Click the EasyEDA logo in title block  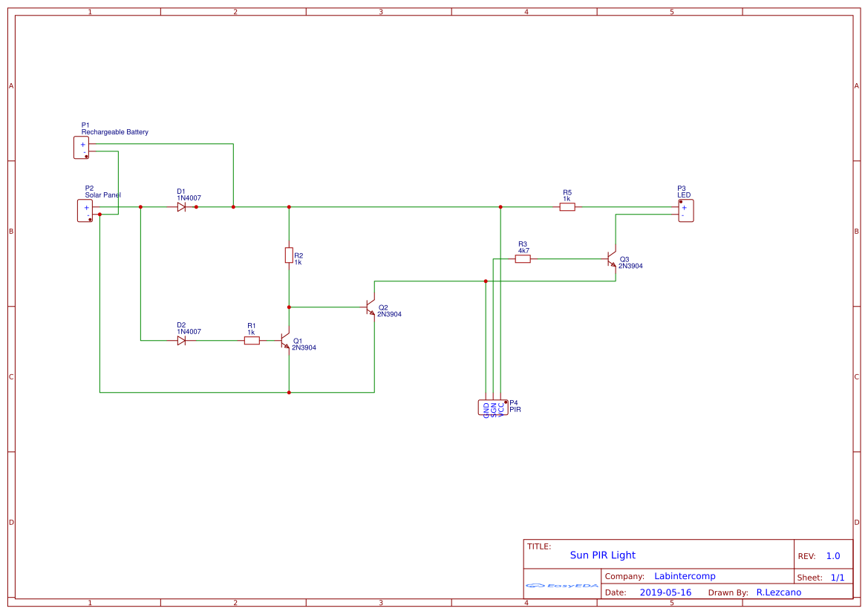[562, 585]
